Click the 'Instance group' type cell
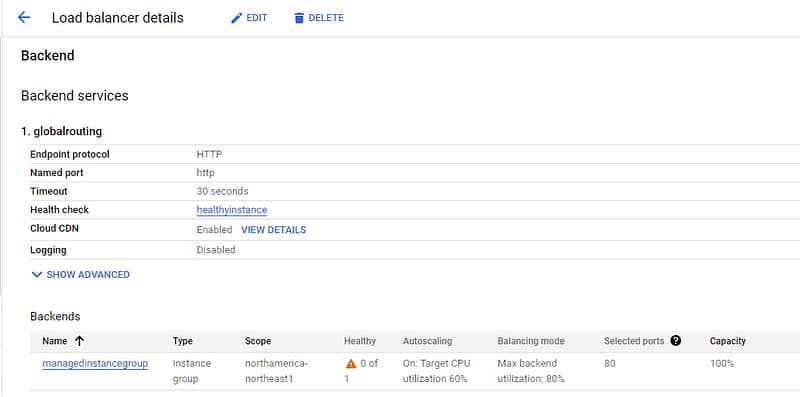 [x=192, y=371]
